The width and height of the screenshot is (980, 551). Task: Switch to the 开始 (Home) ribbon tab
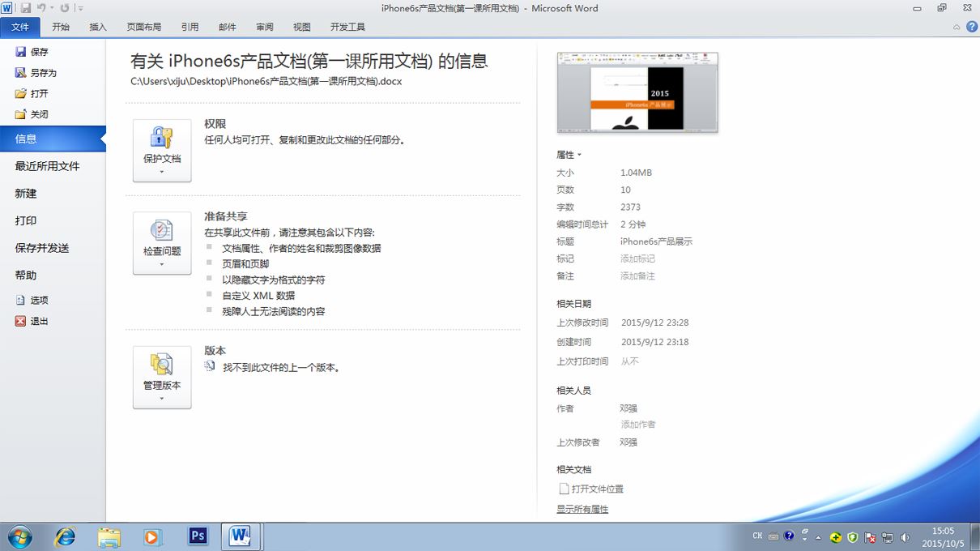pyautogui.click(x=61, y=27)
